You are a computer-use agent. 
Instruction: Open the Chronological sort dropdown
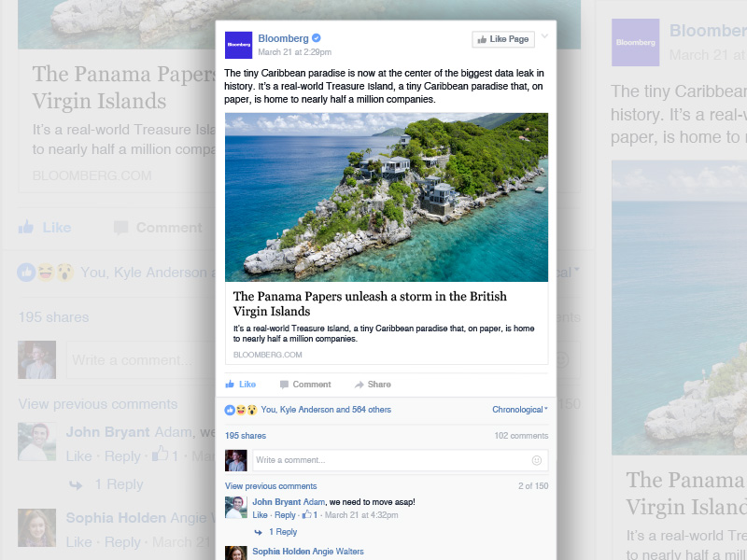[x=520, y=410]
